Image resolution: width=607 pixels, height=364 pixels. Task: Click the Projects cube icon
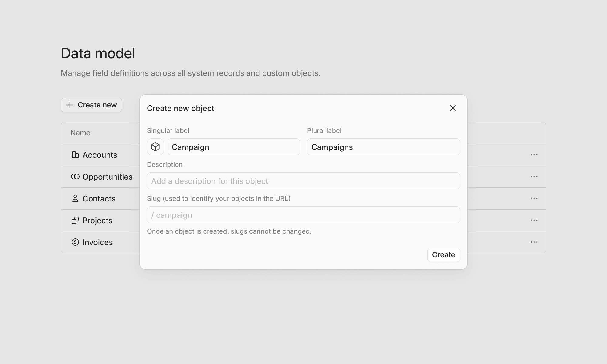pyautogui.click(x=75, y=220)
